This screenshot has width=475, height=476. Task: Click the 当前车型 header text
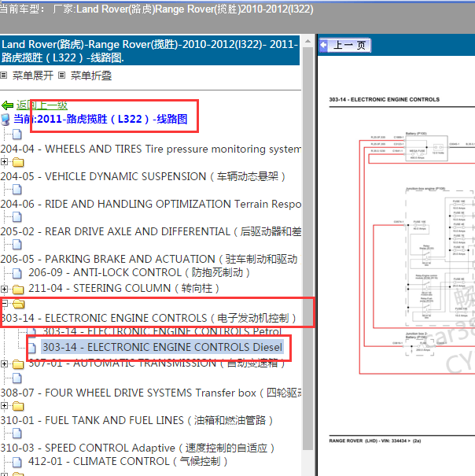click(156, 9)
